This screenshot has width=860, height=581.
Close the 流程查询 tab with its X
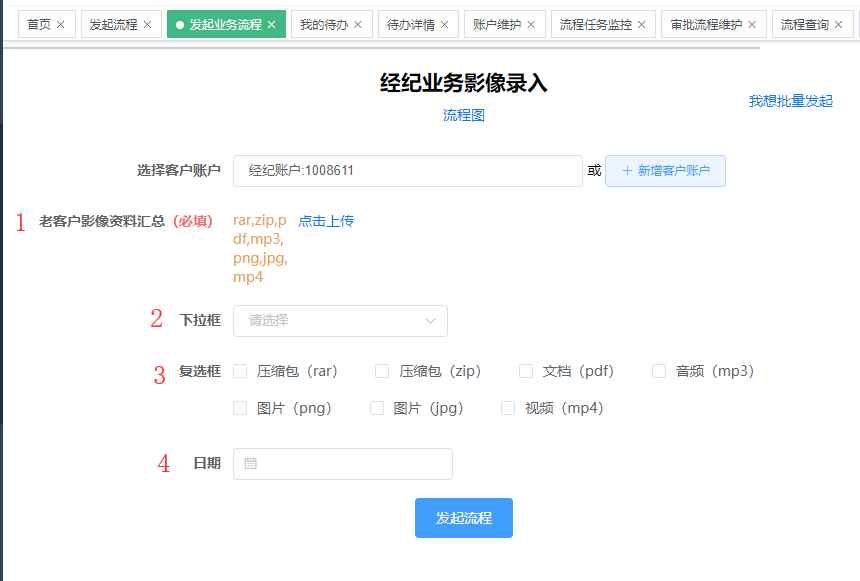838,25
